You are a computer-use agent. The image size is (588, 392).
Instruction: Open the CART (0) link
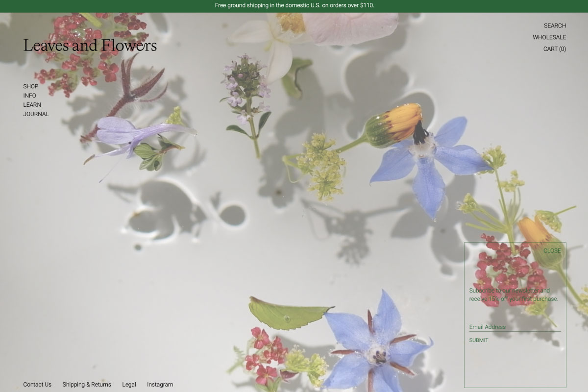[x=554, y=49]
